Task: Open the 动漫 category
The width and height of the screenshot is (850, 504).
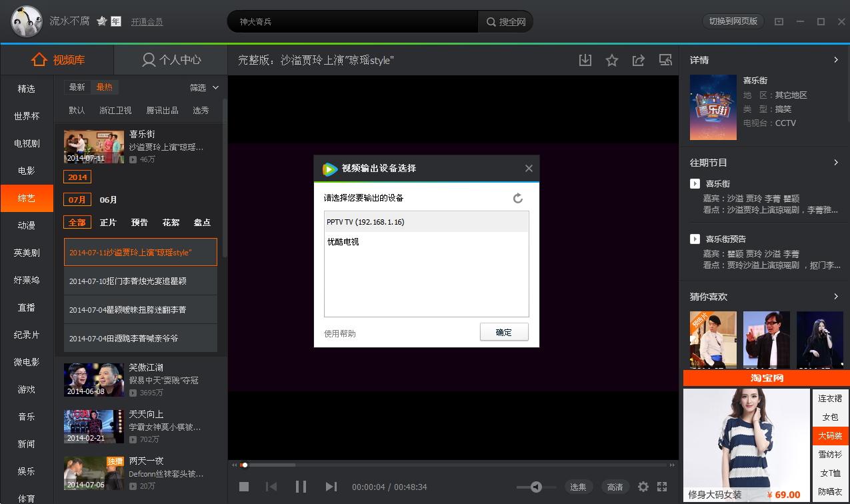Action: (x=27, y=225)
